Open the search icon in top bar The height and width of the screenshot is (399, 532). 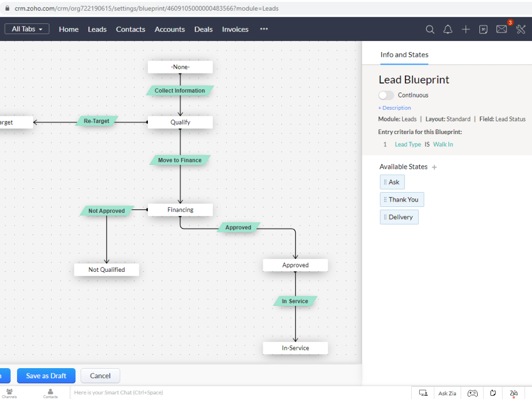[x=430, y=29]
